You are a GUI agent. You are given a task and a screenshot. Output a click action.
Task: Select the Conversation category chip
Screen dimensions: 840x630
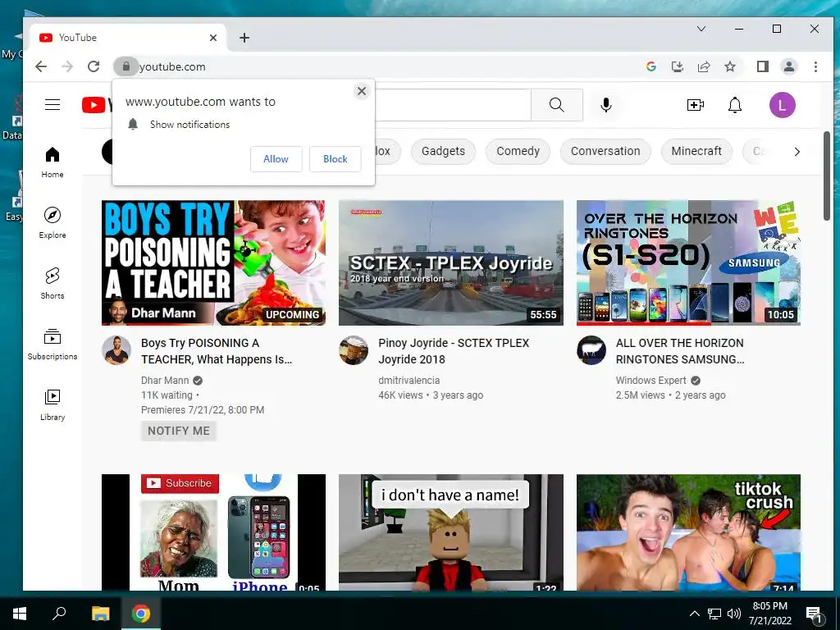605,151
